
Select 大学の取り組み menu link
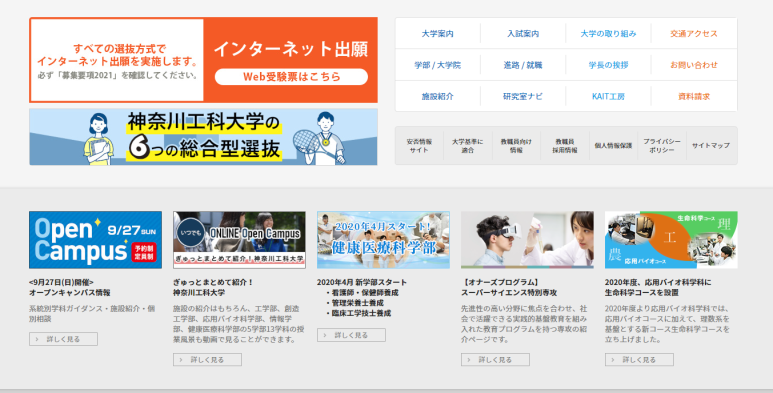tap(608, 34)
